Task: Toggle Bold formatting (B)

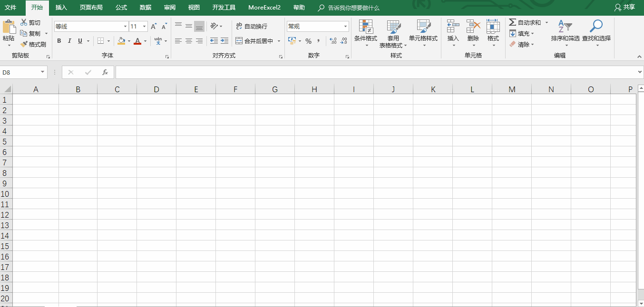Action: (59, 41)
